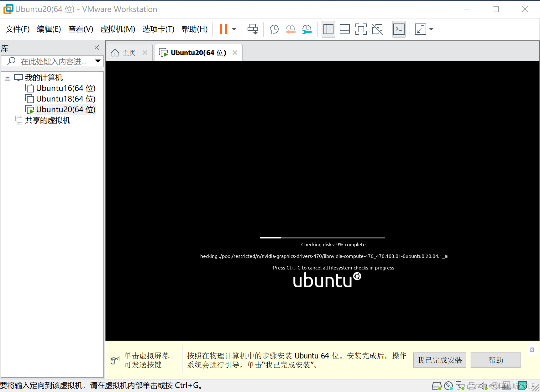540x392 pixels.
Task: Close the 库 library panel
Action: (97, 47)
